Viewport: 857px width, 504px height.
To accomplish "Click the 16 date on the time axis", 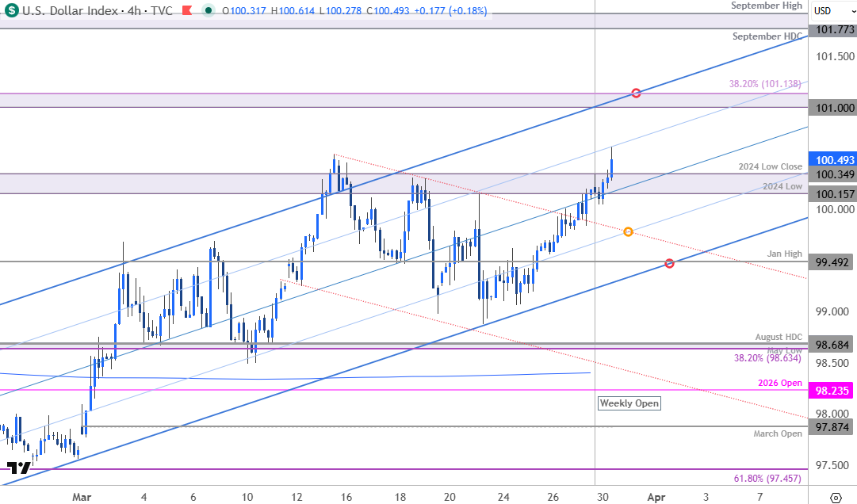I will tap(346, 497).
